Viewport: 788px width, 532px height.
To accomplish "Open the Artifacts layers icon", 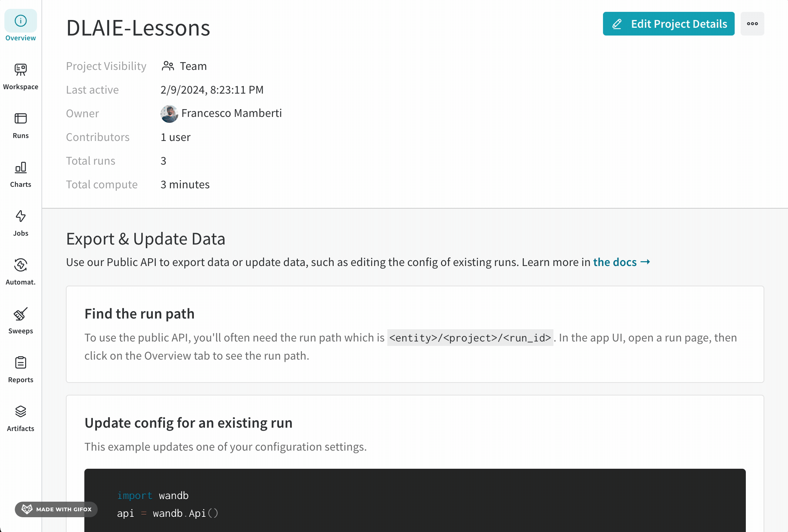I will pyautogui.click(x=21, y=411).
